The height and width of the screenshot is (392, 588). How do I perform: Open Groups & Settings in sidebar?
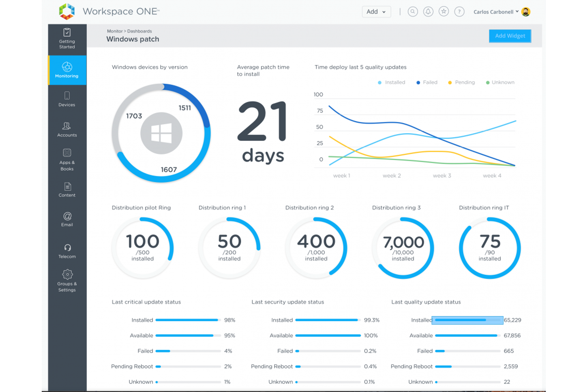tap(67, 280)
